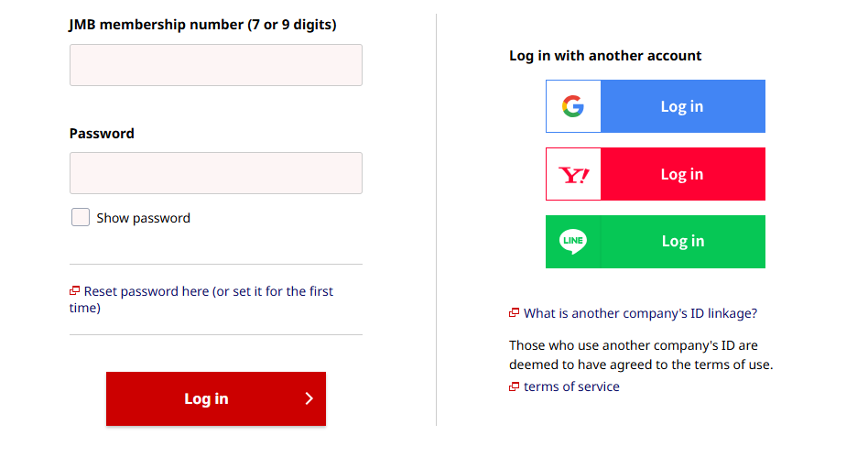This screenshot has width=868, height=457.
Task: Click the JMB membership number label
Action: 202,25
